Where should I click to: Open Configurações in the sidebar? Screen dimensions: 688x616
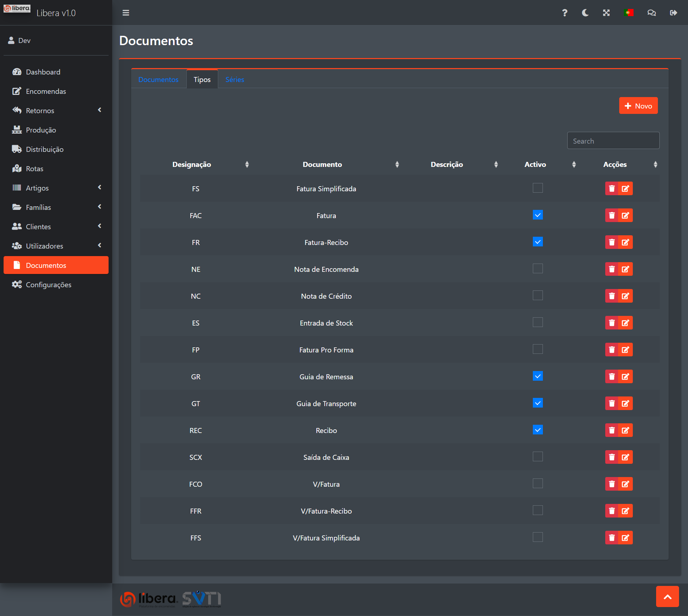[48, 285]
